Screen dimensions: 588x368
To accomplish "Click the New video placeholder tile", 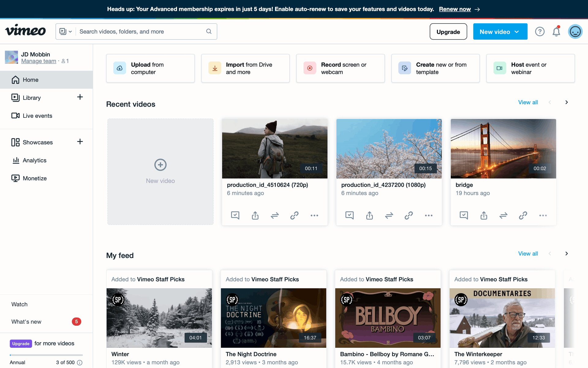I will [160, 172].
